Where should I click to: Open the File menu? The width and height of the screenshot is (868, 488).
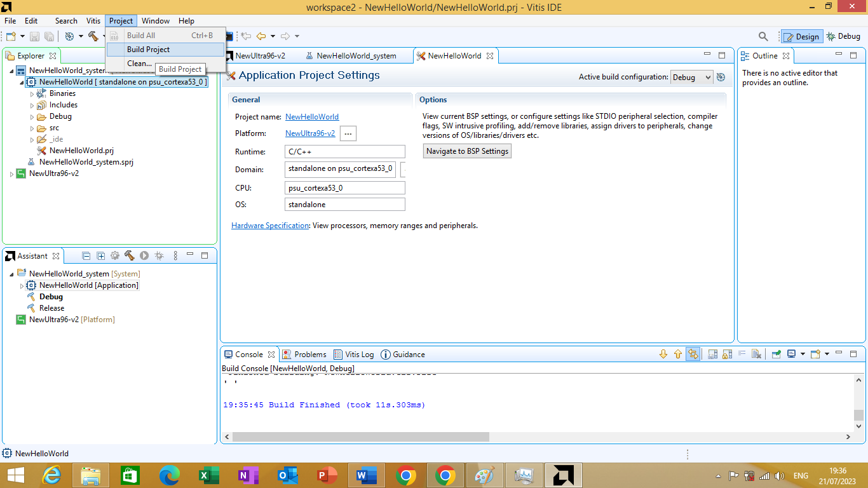pyautogui.click(x=10, y=21)
